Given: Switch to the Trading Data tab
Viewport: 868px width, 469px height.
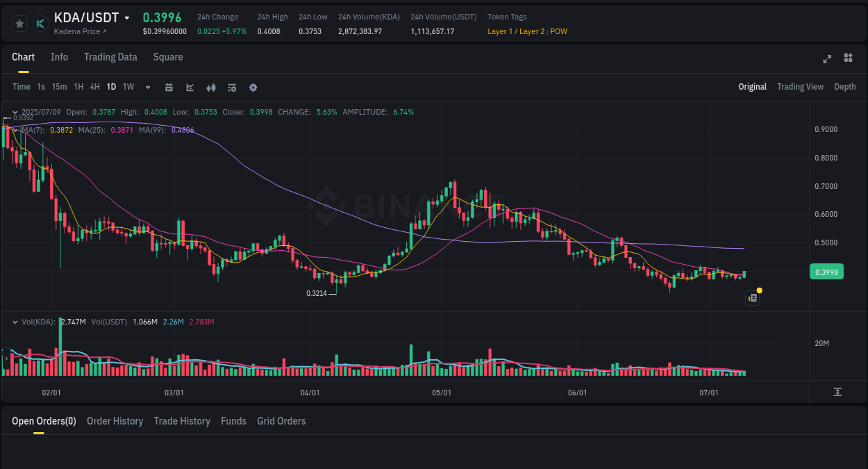Looking at the screenshot, I should (x=110, y=57).
